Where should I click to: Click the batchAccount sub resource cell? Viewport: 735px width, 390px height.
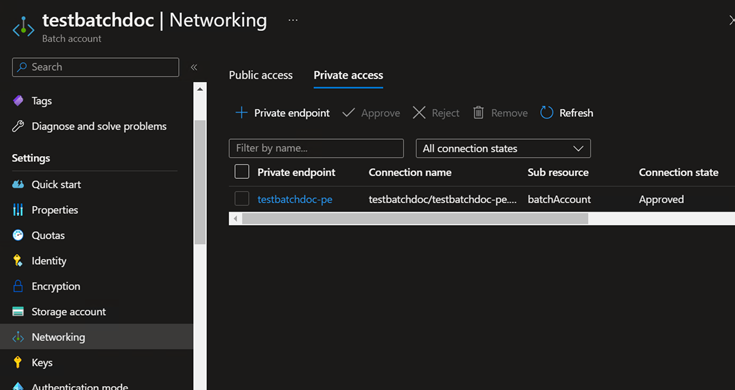coord(559,199)
